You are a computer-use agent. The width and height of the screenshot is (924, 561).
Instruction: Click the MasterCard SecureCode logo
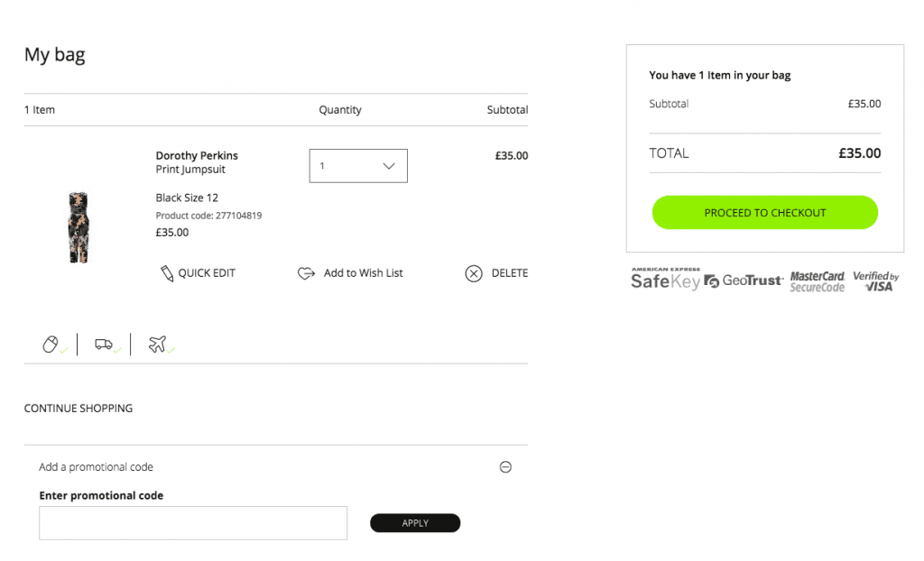click(x=818, y=281)
